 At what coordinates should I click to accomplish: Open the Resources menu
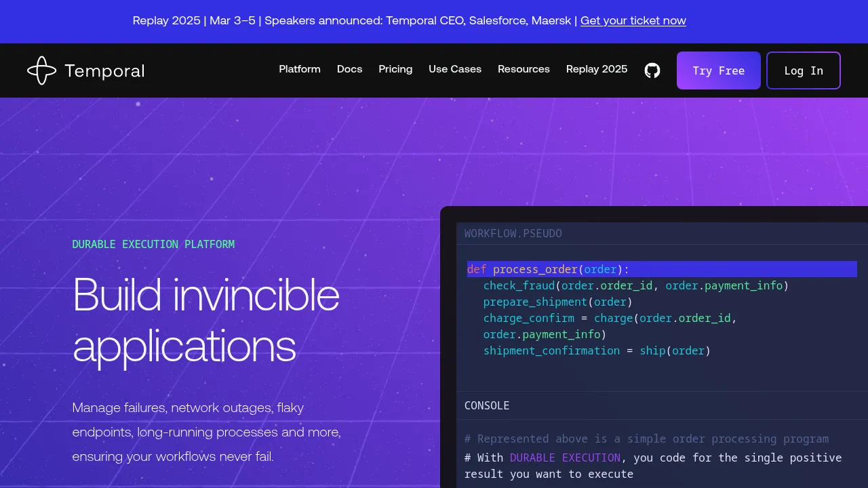[524, 69]
